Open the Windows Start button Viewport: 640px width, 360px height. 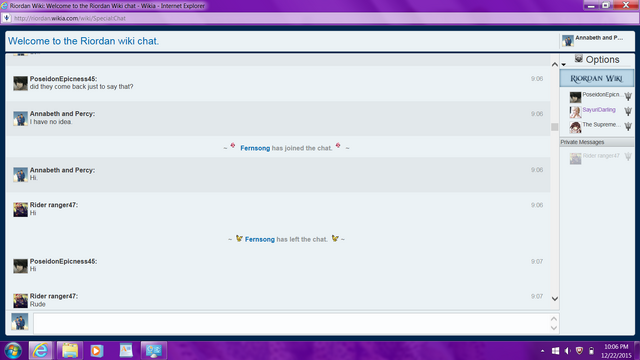(13, 351)
